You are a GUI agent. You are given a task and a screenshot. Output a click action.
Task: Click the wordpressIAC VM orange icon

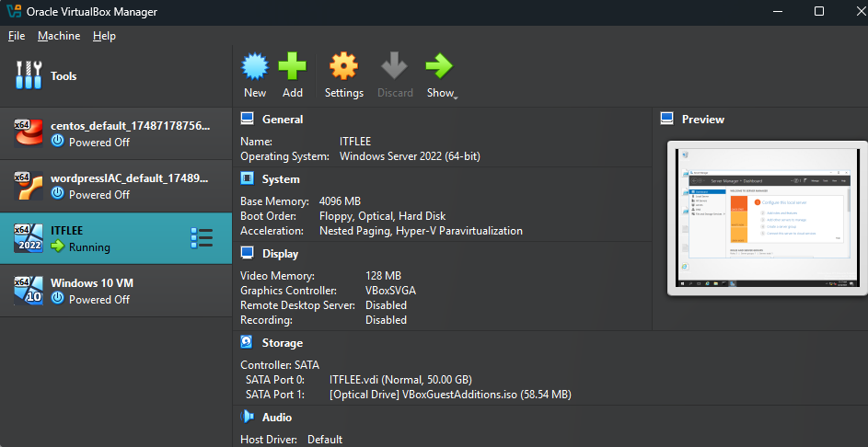coord(29,186)
